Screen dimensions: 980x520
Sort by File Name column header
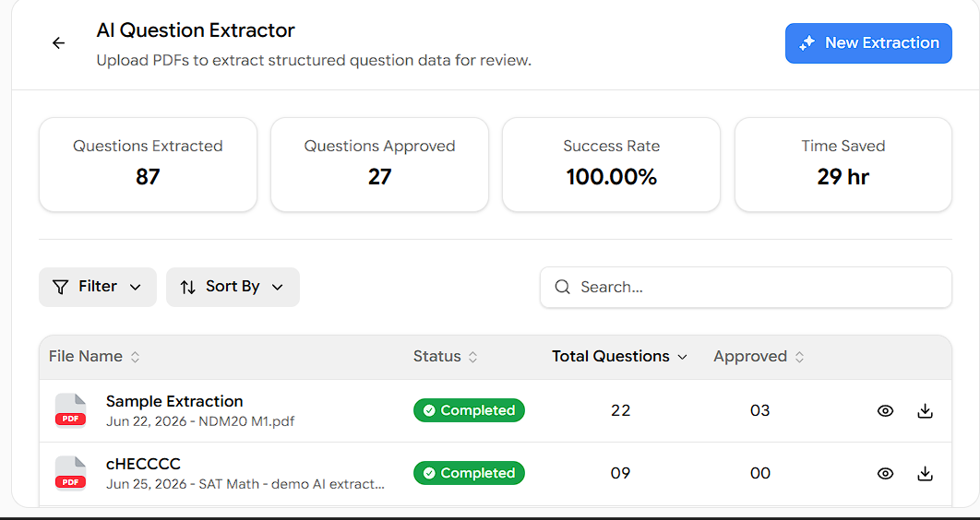coord(94,357)
